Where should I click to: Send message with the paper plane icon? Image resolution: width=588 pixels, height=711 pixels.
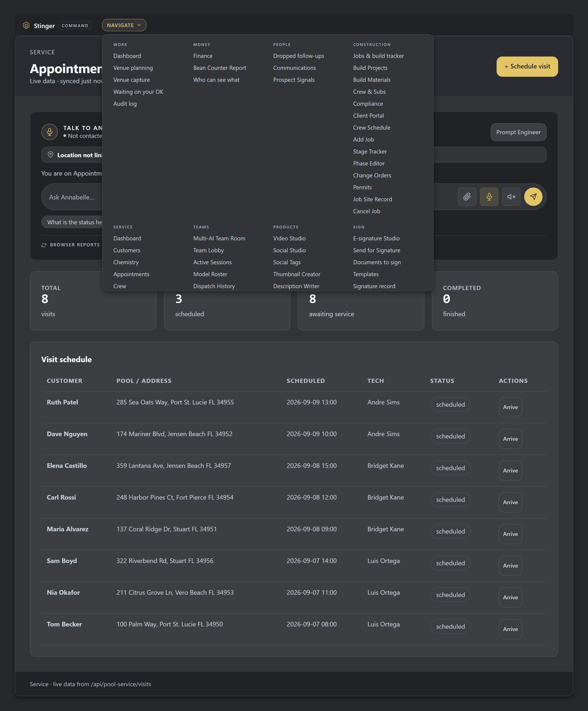click(x=533, y=197)
